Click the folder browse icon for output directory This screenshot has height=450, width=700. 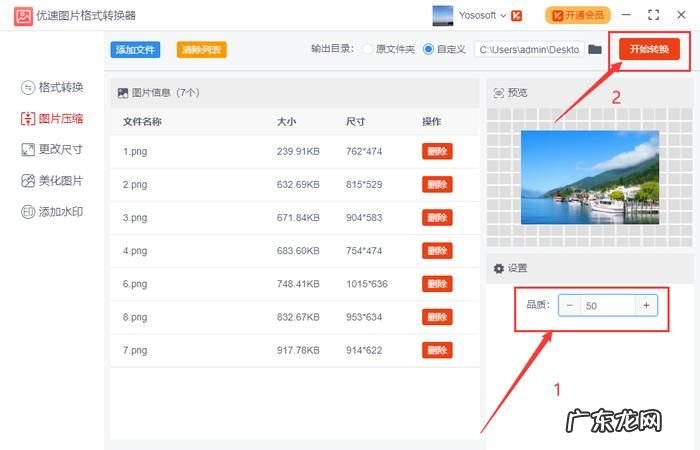pyautogui.click(x=595, y=49)
